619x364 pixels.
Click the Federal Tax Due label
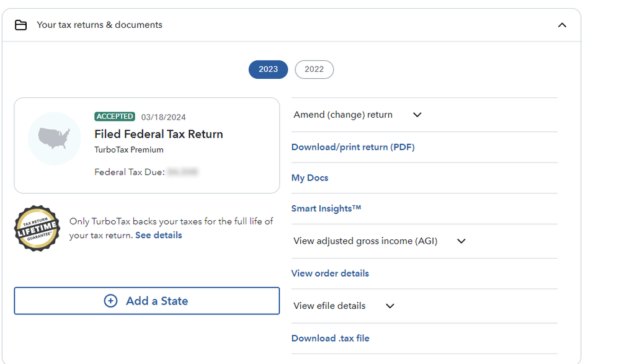tap(130, 172)
